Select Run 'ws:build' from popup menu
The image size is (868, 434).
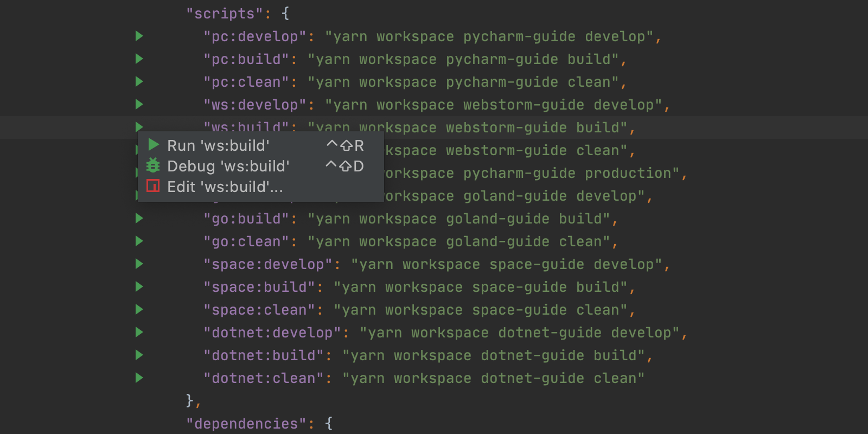[218, 145]
